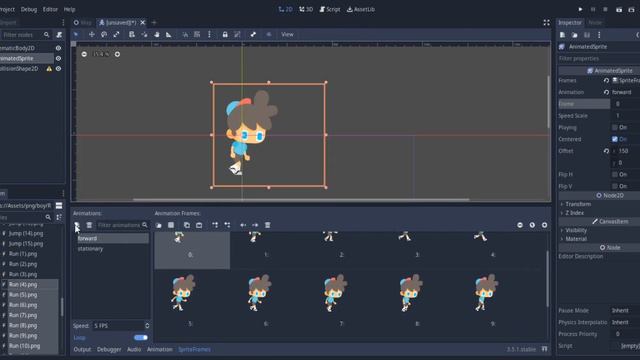
Task: Toggle distraction-free mode icon
Action: pyautogui.click(x=546, y=22)
